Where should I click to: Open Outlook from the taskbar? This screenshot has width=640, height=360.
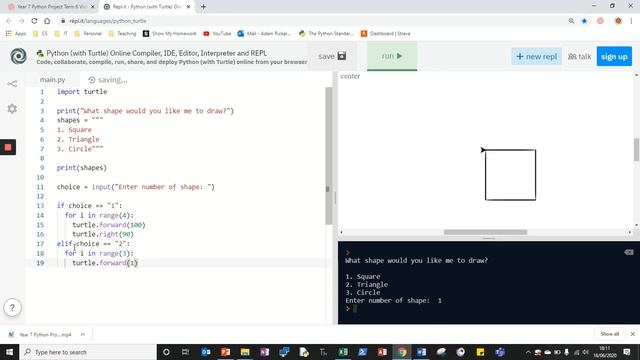[206, 352]
